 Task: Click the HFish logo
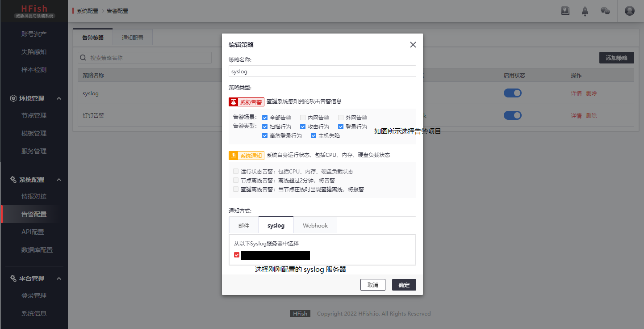[34, 11]
